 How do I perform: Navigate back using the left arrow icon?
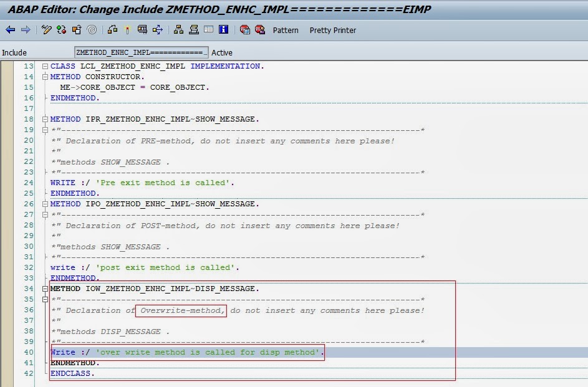tap(10, 30)
